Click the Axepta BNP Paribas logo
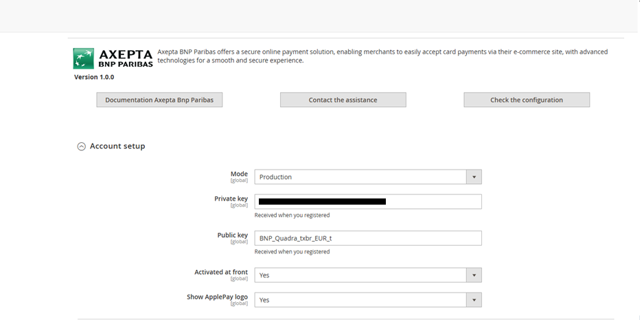The height and width of the screenshot is (320, 644). [113, 58]
